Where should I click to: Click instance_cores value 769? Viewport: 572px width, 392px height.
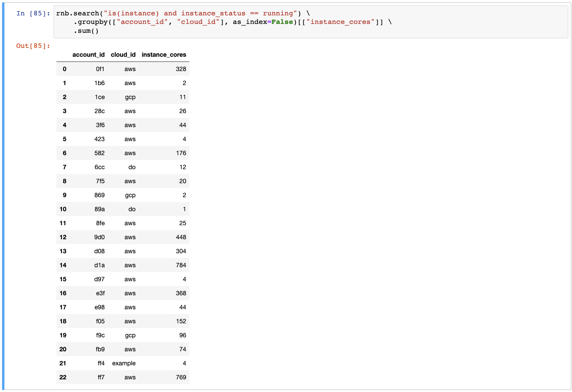point(181,377)
